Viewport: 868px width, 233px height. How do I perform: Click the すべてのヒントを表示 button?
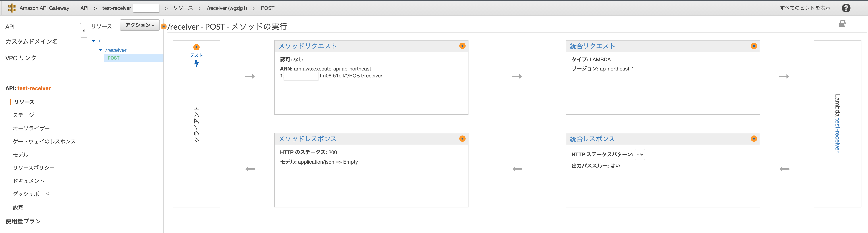coord(805,8)
